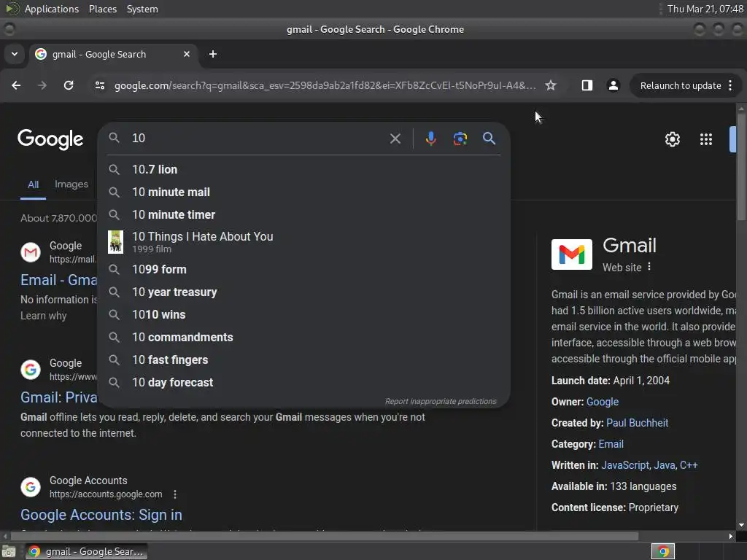
Task: Open Email - Gmail result link
Action: point(58,280)
